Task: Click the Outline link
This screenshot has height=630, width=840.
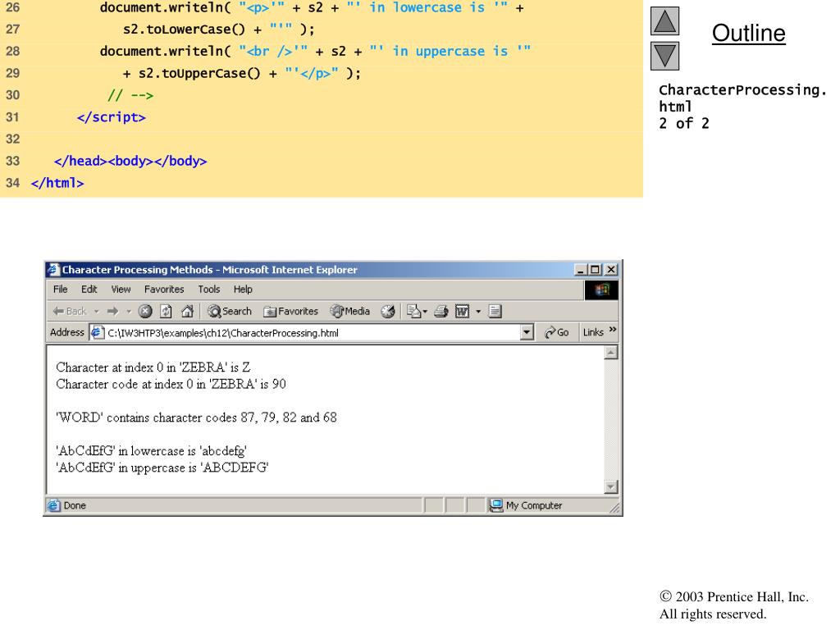Action: (748, 34)
